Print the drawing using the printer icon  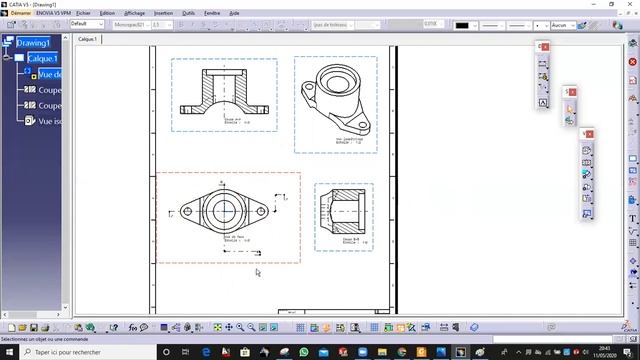(45, 327)
